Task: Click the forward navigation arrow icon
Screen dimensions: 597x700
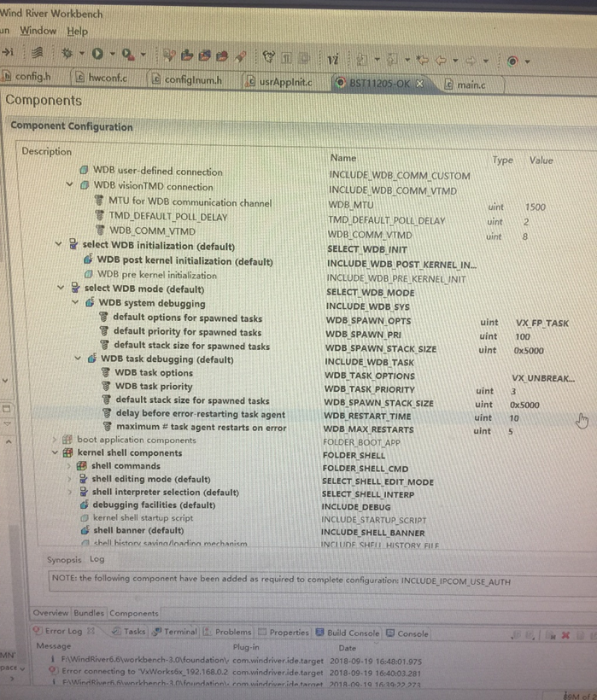Action: click(471, 61)
